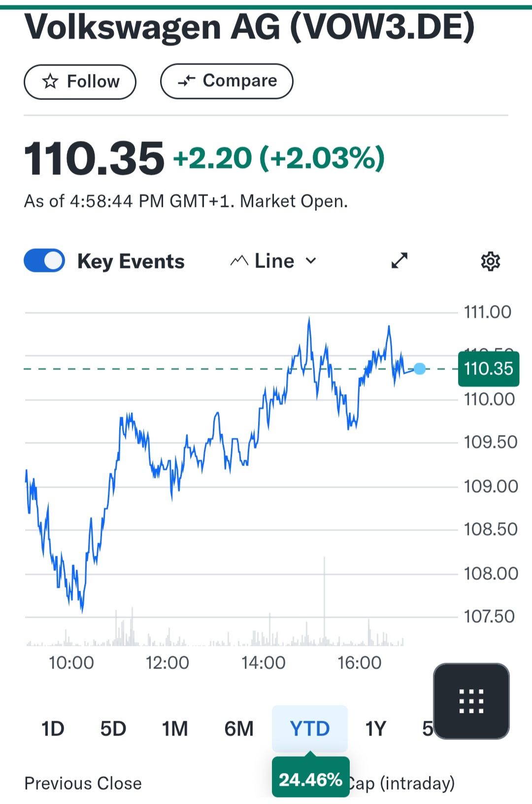Tap the dotted grid floating button

click(x=471, y=701)
